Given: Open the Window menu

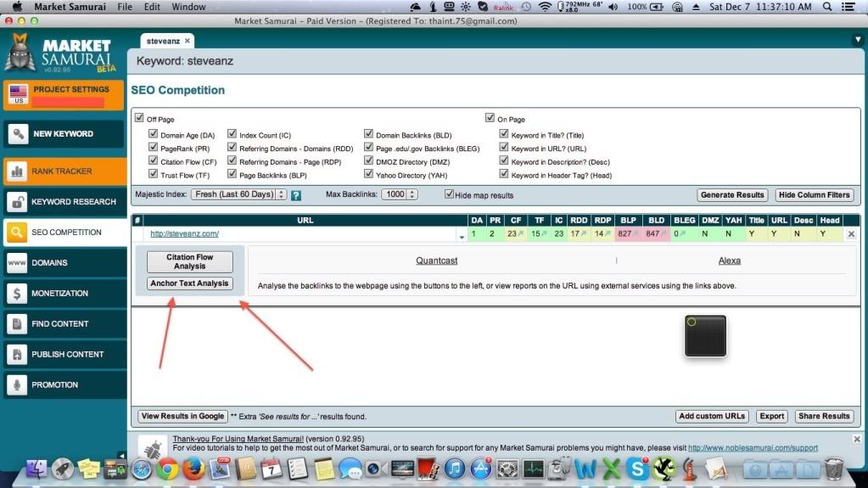Looking at the screenshot, I should point(188,7).
